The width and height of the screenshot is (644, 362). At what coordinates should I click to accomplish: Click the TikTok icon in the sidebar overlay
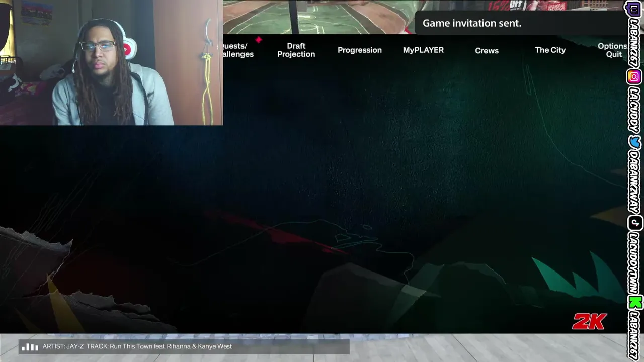(634, 223)
